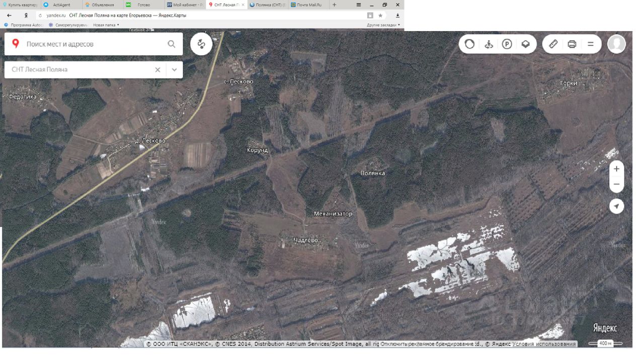Switch to the Готово tab

tap(143, 5)
